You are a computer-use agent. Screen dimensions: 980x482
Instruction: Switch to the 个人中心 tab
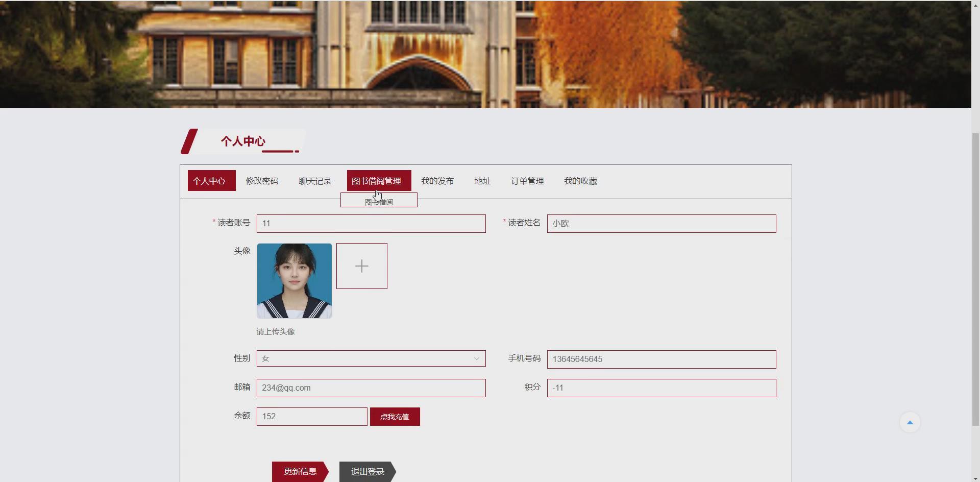(x=211, y=180)
